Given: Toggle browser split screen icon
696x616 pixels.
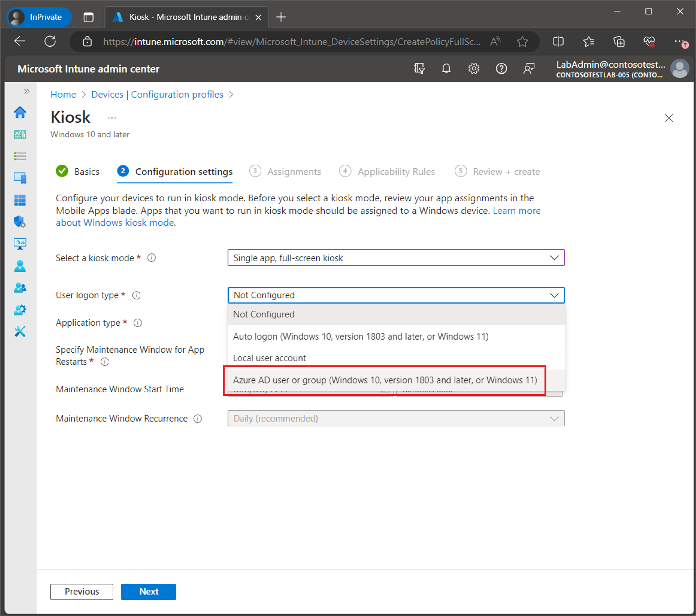Looking at the screenshot, I should coord(558,41).
